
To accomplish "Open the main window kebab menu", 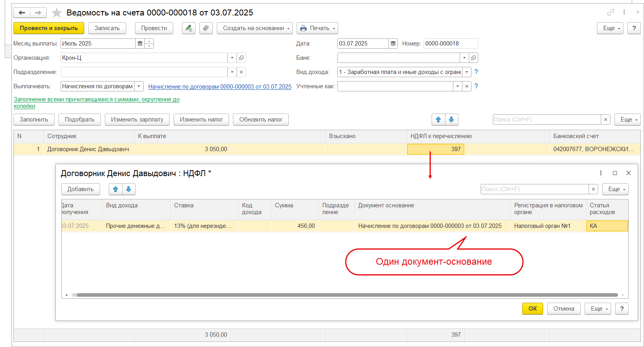I will [x=624, y=12].
